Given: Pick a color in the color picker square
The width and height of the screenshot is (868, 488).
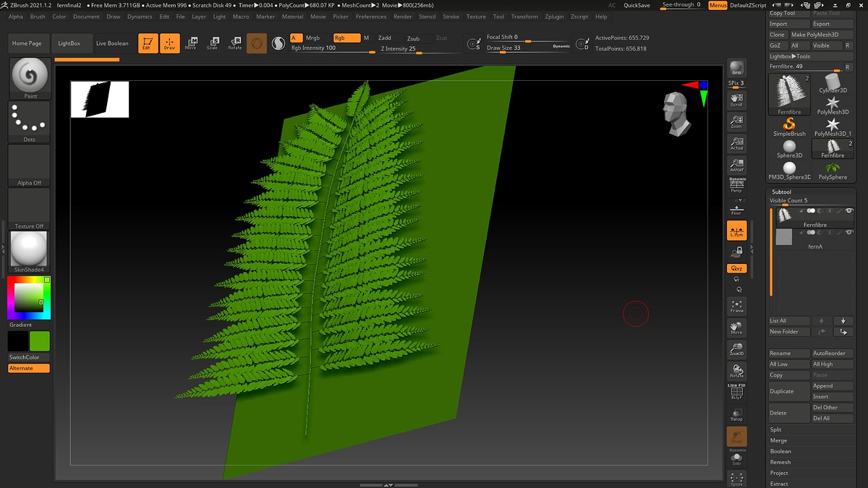Looking at the screenshot, I should [29, 298].
